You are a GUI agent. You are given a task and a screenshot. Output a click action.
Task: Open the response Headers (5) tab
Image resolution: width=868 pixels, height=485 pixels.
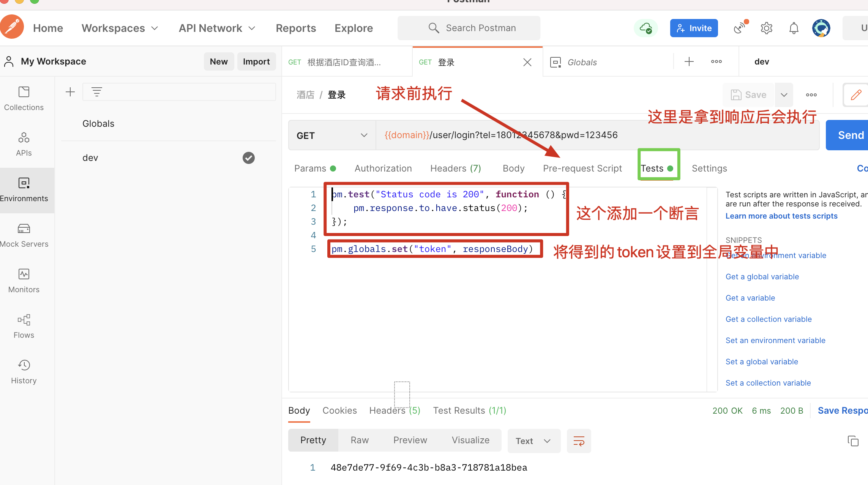click(395, 410)
